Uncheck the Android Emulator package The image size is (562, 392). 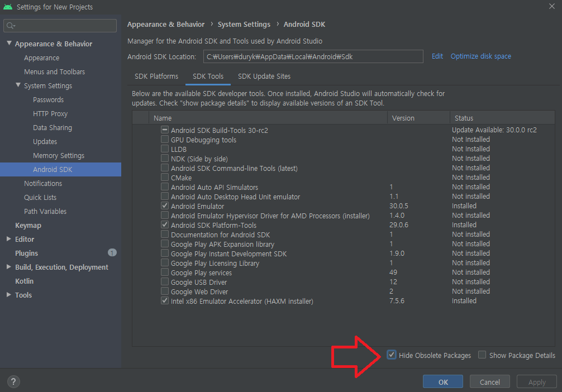pyautogui.click(x=164, y=205)
